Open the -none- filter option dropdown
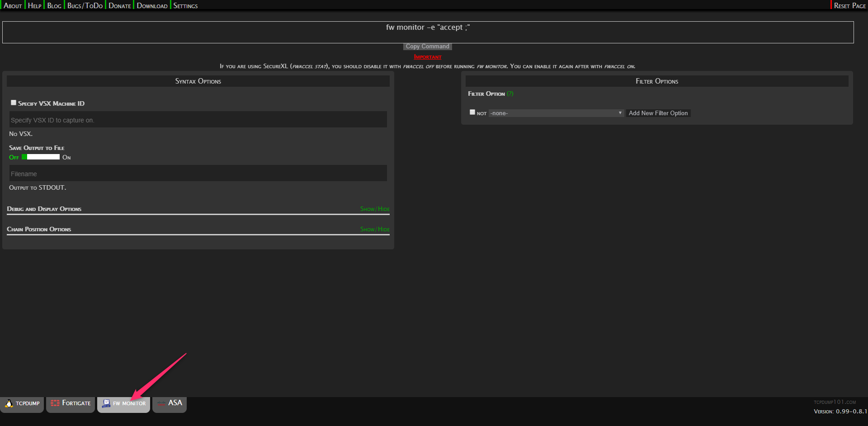The height and width of the screenshot is (426, 868). [557, 113]
